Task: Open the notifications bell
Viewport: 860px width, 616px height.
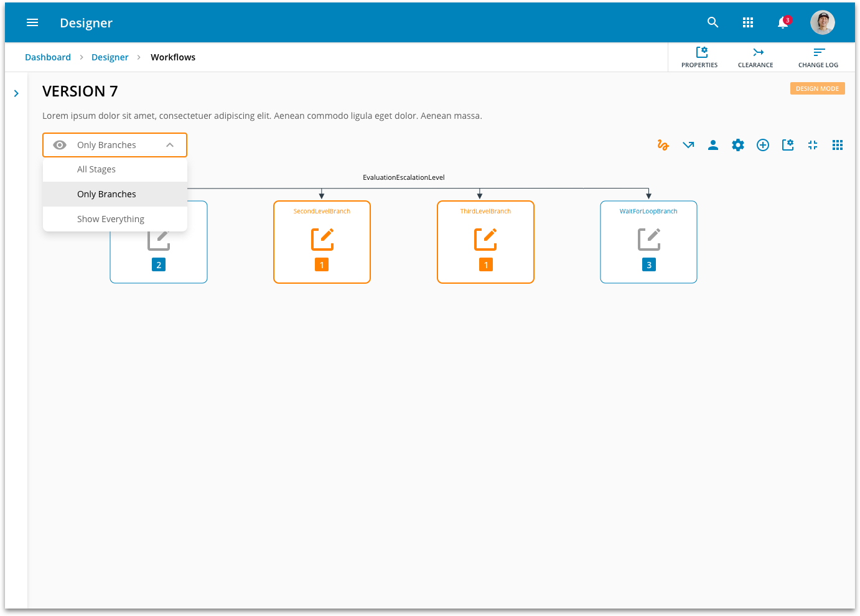Action: [783, 23]
